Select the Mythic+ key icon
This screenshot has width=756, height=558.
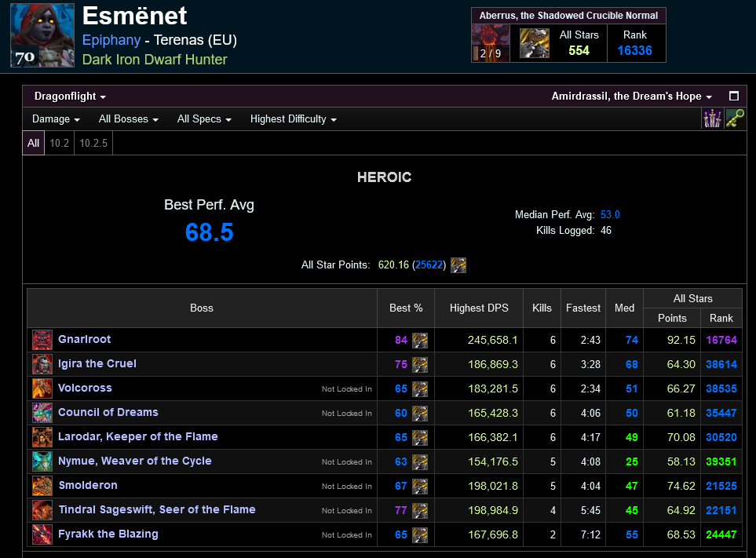734,119
